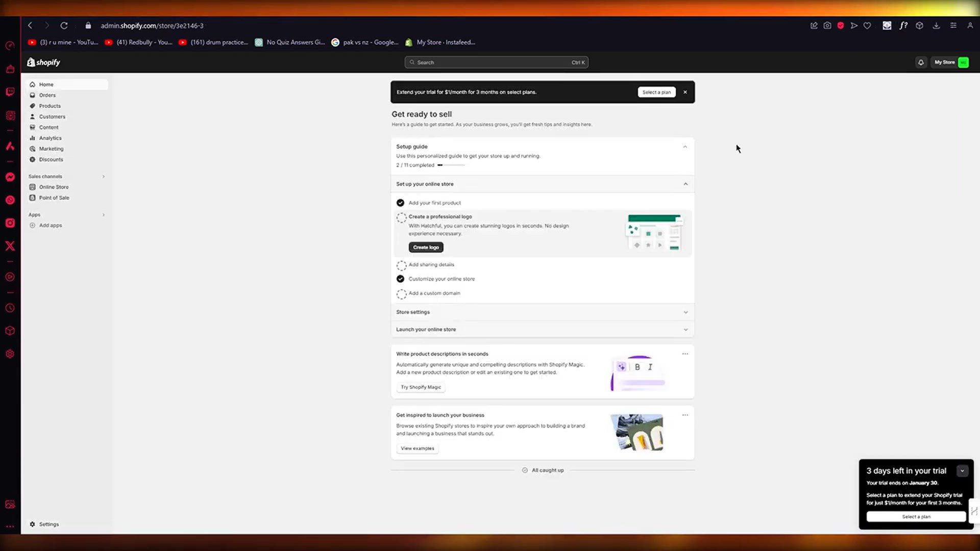Open the My Store account menu

click(951, 62)
